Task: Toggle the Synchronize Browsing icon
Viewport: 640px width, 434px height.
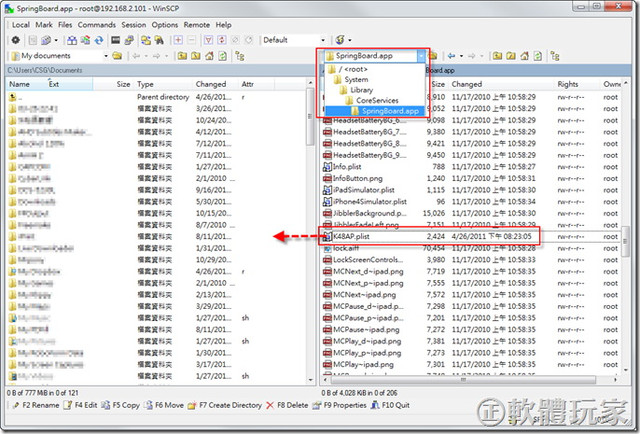Action: (146, 40)
